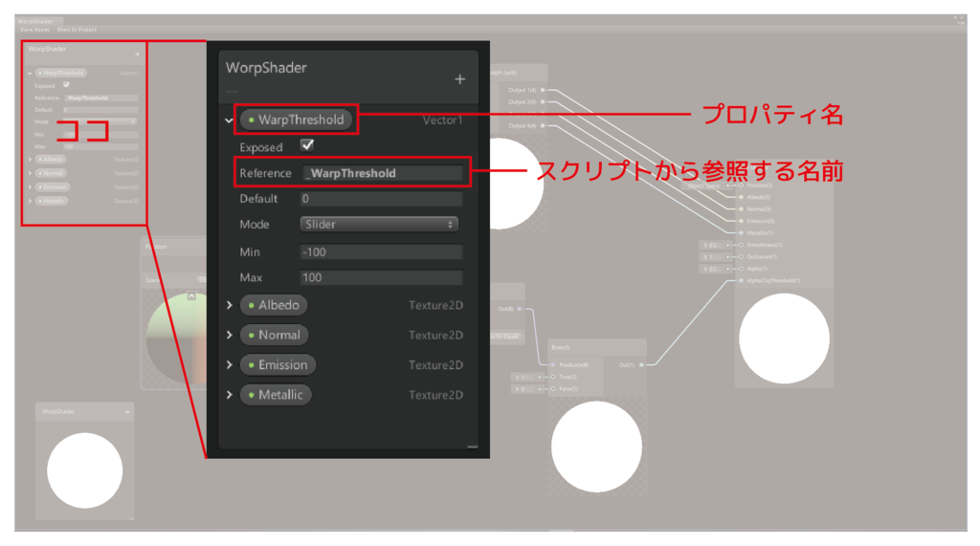Click the Occlusion(1) input port on master node
Image resolution: width=980 pixels, height=546 pixels.
pos(742,257)
